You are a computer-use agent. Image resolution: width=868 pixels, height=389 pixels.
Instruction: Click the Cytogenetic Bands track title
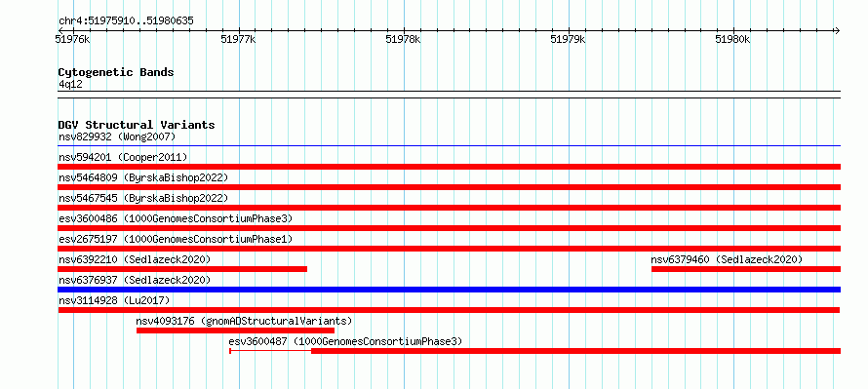[x=116, y=72]
